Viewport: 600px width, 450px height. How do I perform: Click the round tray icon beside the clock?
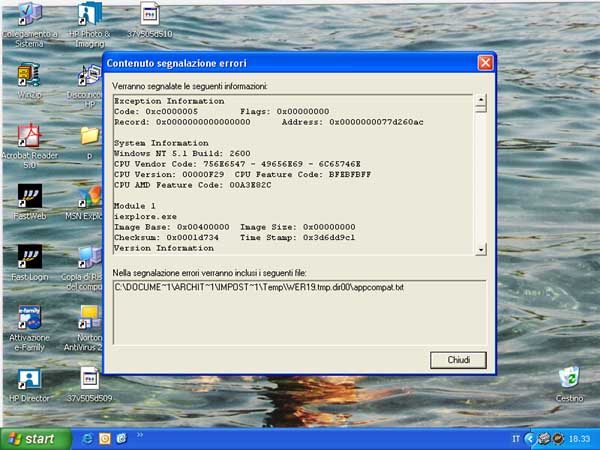click(x=558, y=439)
